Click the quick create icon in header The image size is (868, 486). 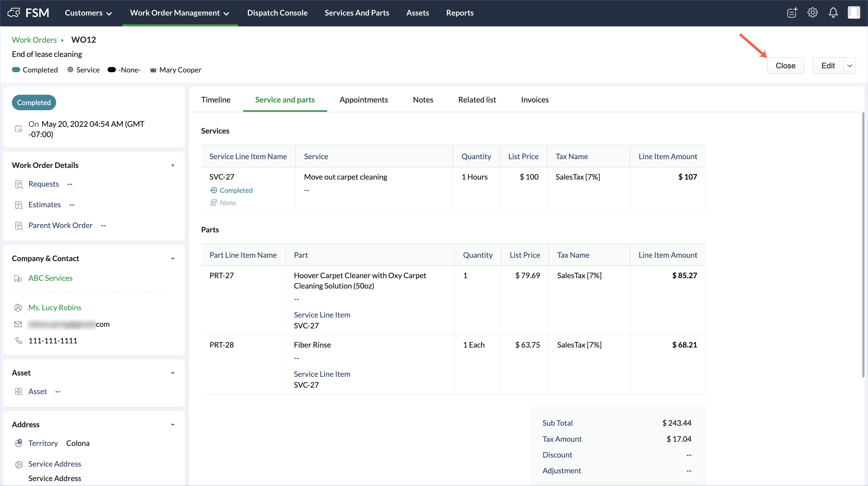coord(792,13)
